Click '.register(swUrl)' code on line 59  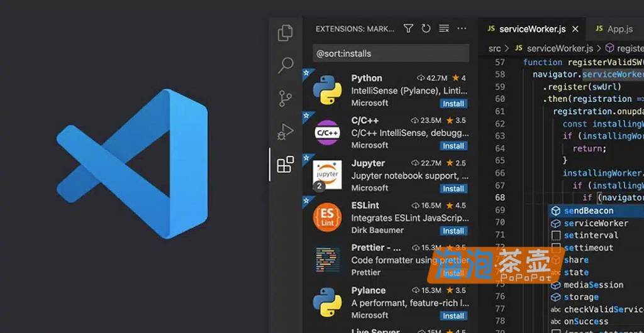tap(582, 87)
